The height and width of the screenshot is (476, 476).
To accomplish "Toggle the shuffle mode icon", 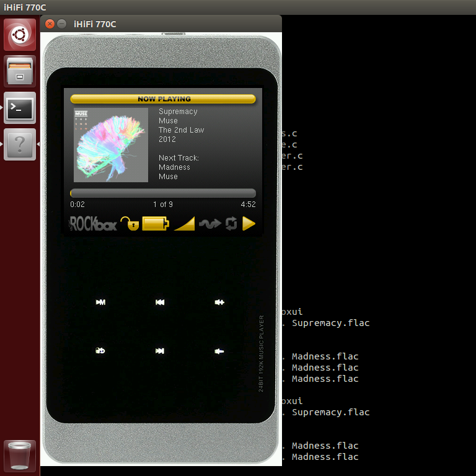I will click(x=210, y=224).
